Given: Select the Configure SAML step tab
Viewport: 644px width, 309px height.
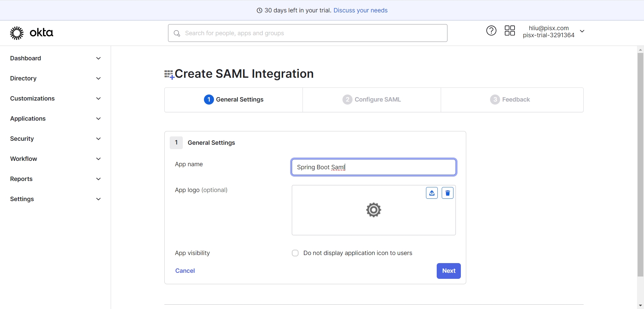Looking at the screenshot, I should coord(372,100).
